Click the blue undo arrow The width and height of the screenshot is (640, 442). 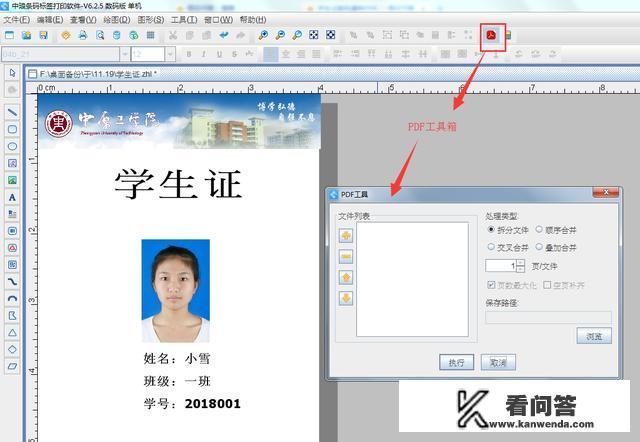pos(224,35)
